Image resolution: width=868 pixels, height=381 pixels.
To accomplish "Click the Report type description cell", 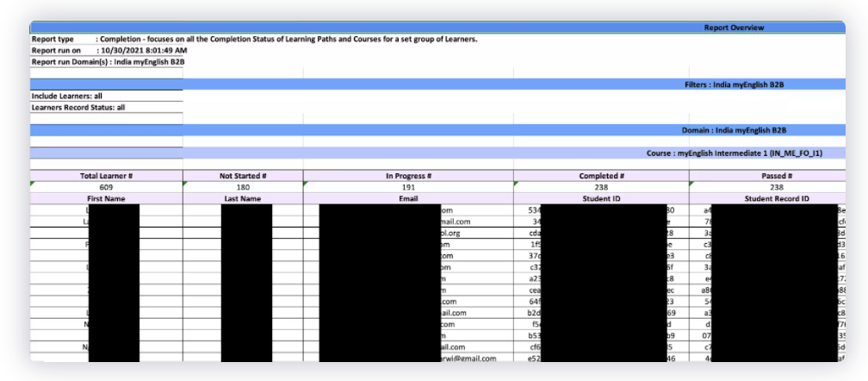I will click(254, 39).
